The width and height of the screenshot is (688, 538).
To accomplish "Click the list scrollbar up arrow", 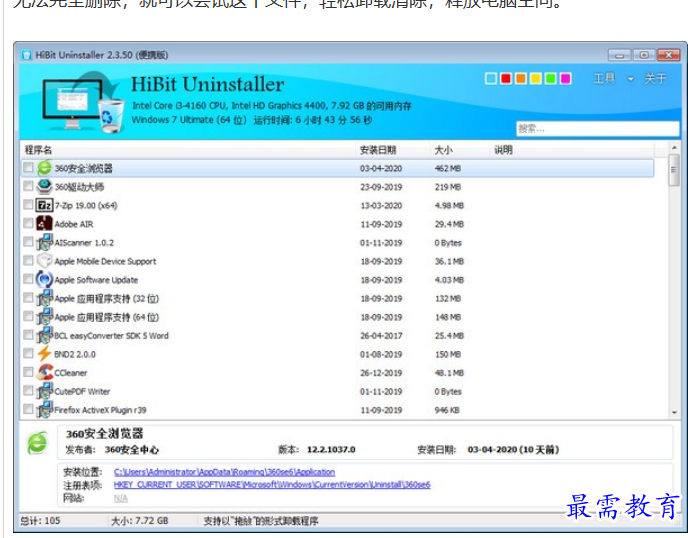I will [674, 148].
